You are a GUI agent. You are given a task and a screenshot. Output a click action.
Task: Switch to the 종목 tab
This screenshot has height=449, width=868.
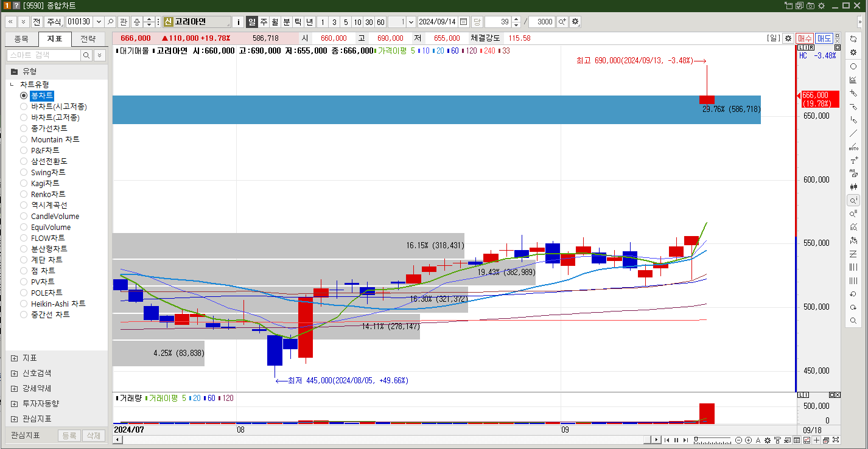click(21, 39)
